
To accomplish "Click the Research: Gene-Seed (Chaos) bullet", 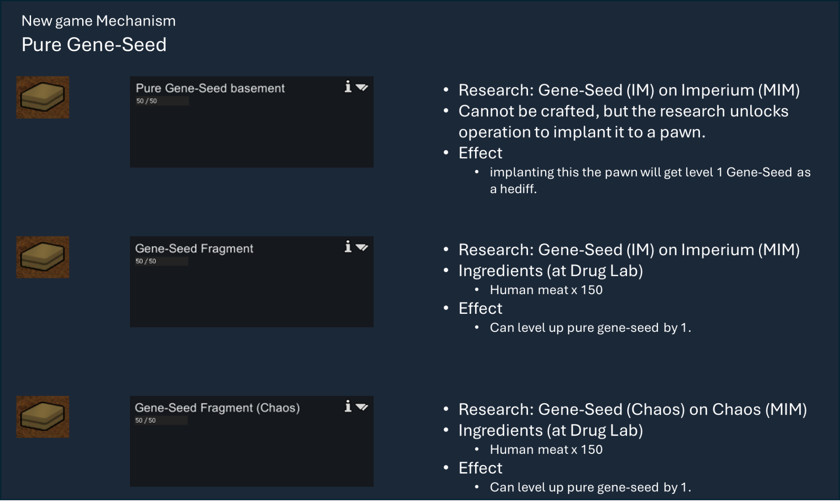I will pyautogui.click(x=632, y=409).
